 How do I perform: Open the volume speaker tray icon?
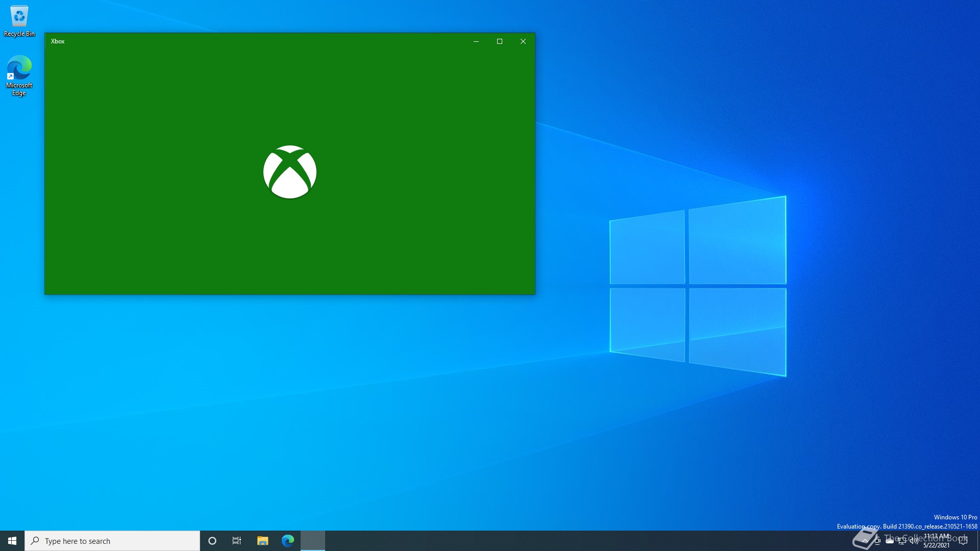click(x=914, y=541)
